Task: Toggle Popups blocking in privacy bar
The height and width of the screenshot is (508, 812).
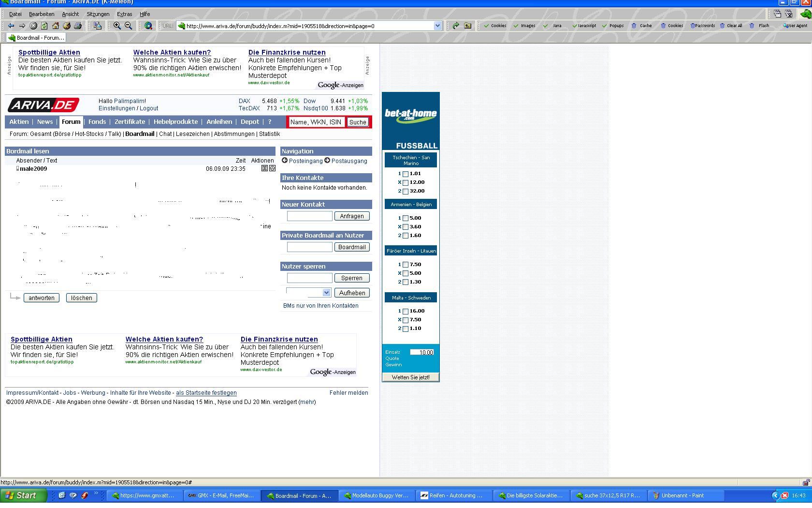Action: tap(613, 26)
